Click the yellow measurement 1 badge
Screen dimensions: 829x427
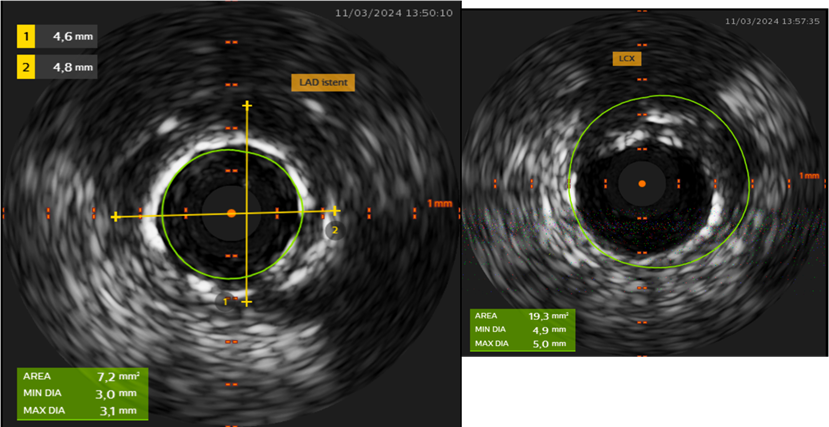click(27, 37)
